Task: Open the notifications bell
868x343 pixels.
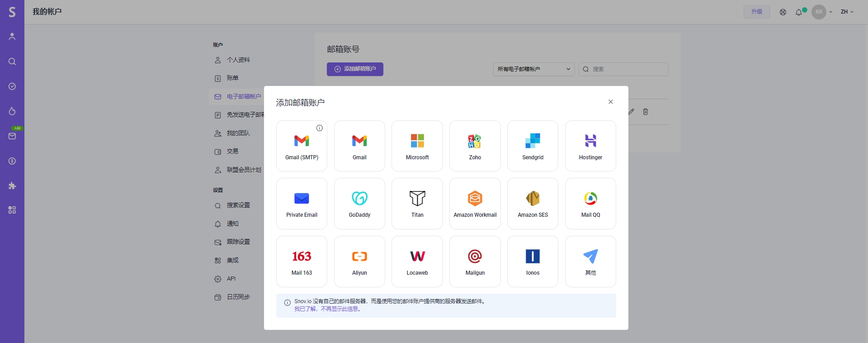Action: tap(799, 12)
